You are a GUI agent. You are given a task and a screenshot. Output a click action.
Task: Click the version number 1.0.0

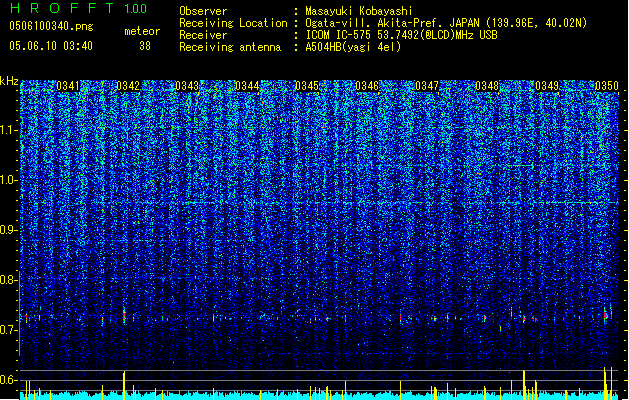pyautogui.click(x=136, y=9)
